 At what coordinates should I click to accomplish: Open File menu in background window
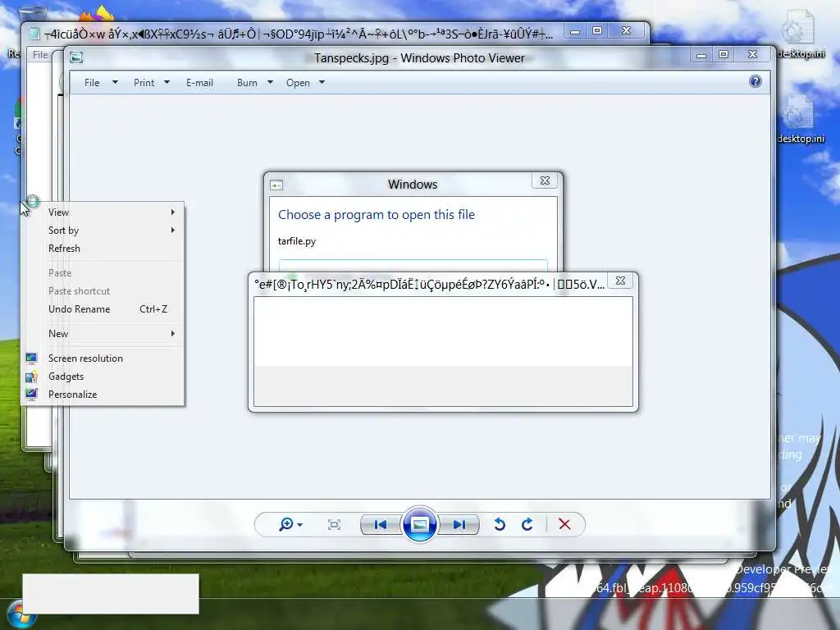coord(40,55)
